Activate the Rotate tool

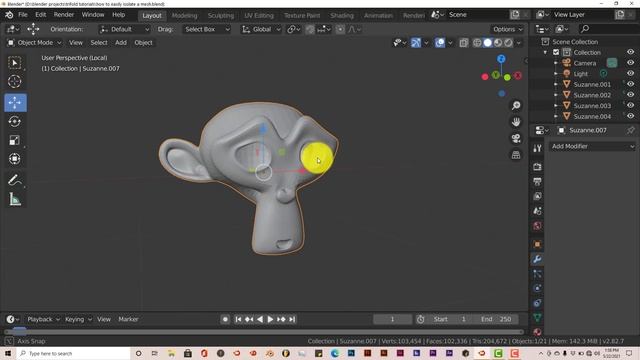point(15,121)
